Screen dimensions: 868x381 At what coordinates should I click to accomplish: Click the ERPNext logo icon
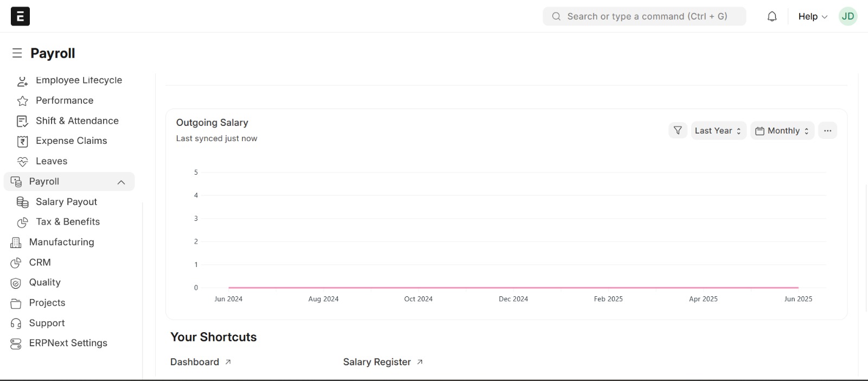20,16
